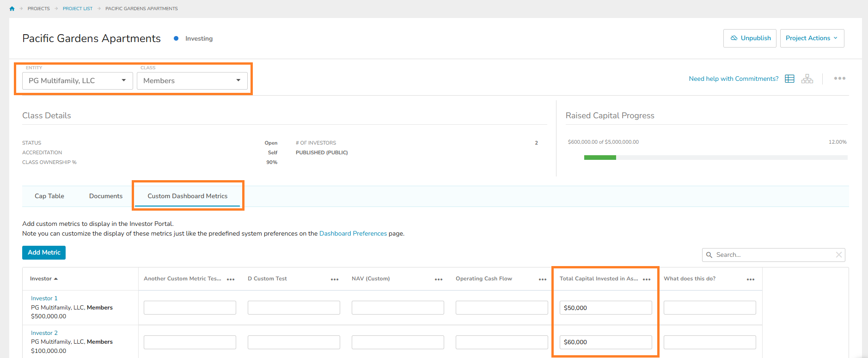Open options for What does this do? column
868x358 pixels.
coord(750,279)
